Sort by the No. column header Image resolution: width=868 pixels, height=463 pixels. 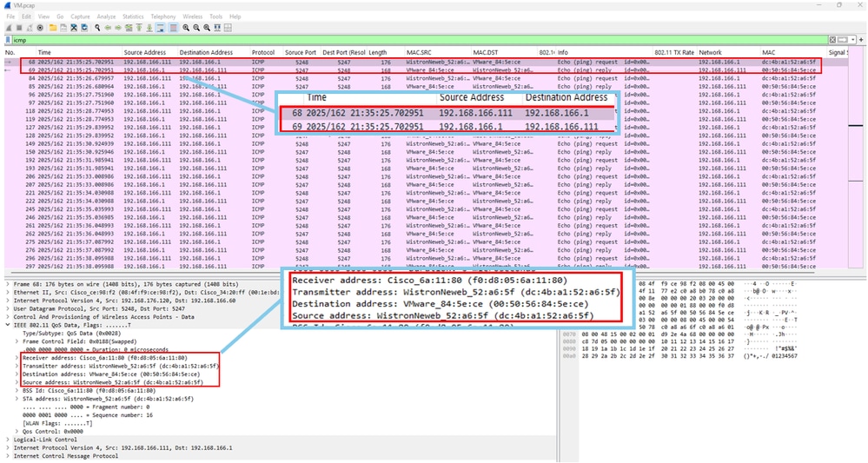[x=10, y=52]
